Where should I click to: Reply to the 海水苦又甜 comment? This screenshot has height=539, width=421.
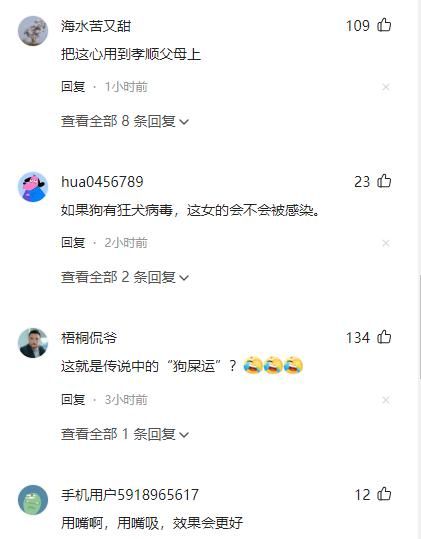coord(73,87)
